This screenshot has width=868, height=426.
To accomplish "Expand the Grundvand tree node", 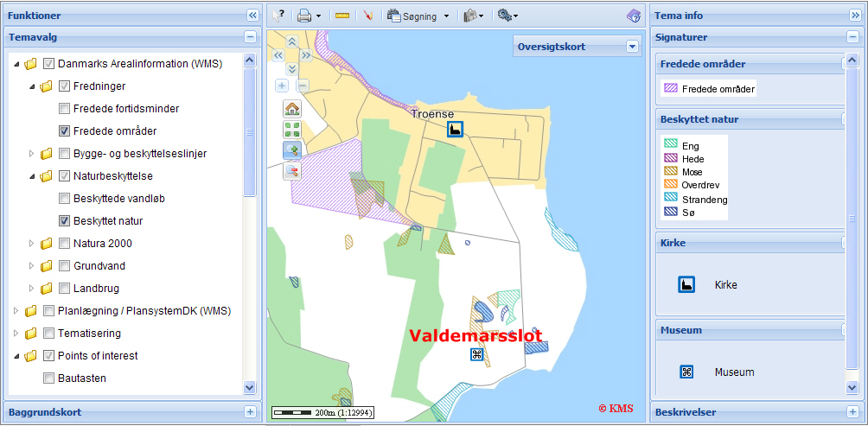I will coord(31,265).
